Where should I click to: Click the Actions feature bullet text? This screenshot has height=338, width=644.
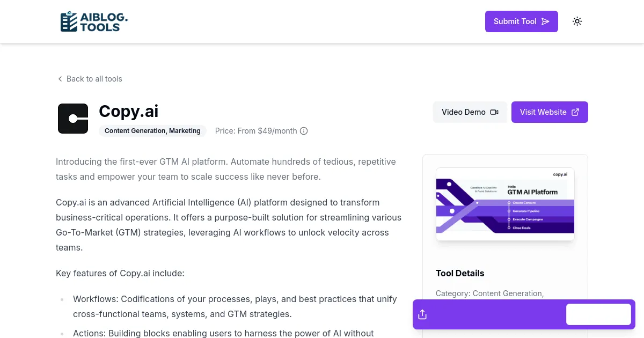point(223,333)
